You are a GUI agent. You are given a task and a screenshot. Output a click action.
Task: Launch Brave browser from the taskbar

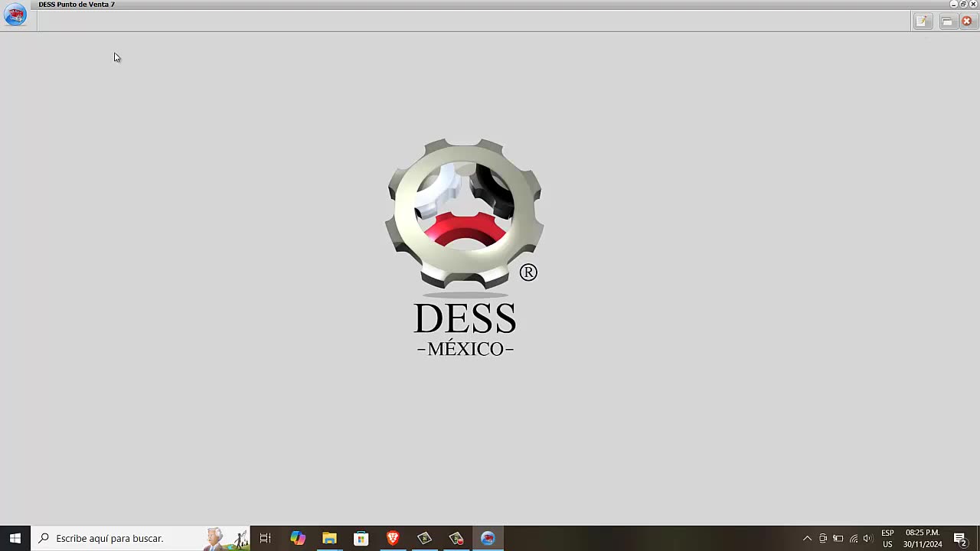point(393,539)
